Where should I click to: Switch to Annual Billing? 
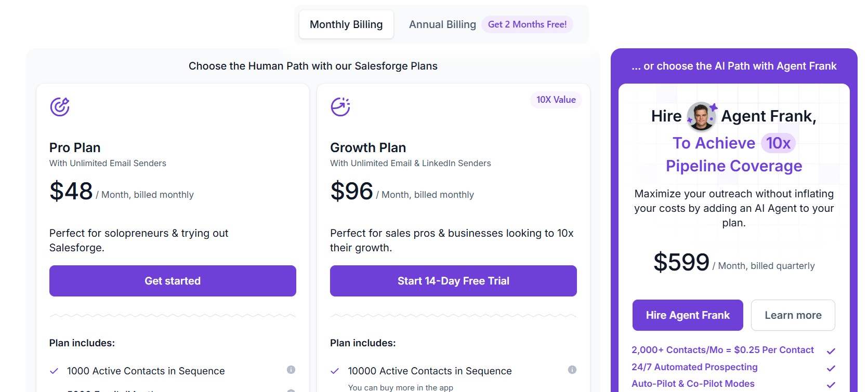[x=442, y=24]
